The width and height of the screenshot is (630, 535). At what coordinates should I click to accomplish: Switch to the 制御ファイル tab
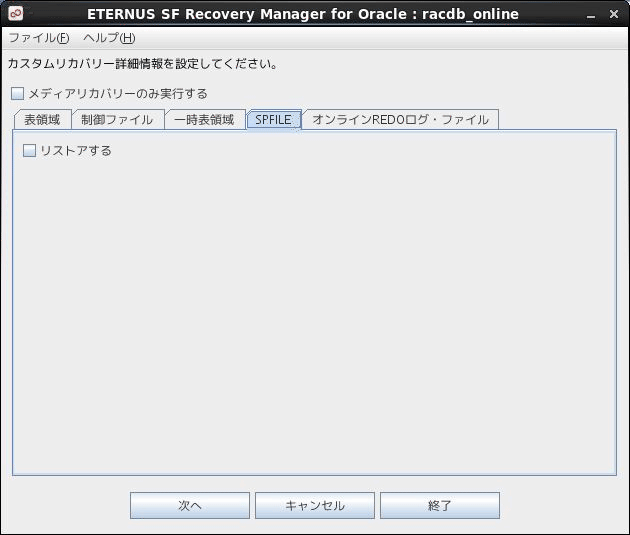117,120
